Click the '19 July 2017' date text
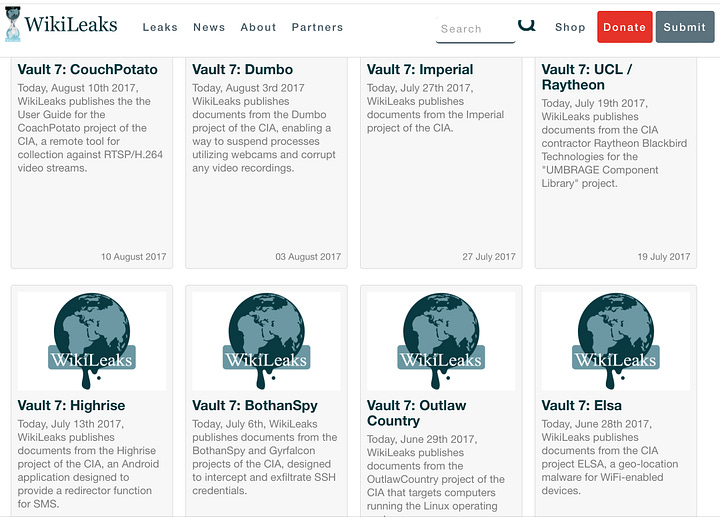The width and height of the screenshot is (720, 517). click(x=664, y=257)
